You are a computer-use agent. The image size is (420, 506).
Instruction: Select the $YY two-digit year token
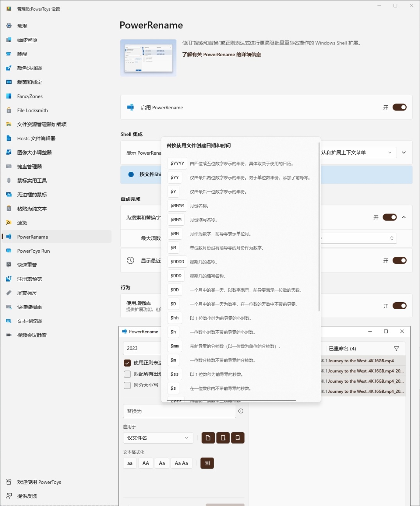(175, 177)
